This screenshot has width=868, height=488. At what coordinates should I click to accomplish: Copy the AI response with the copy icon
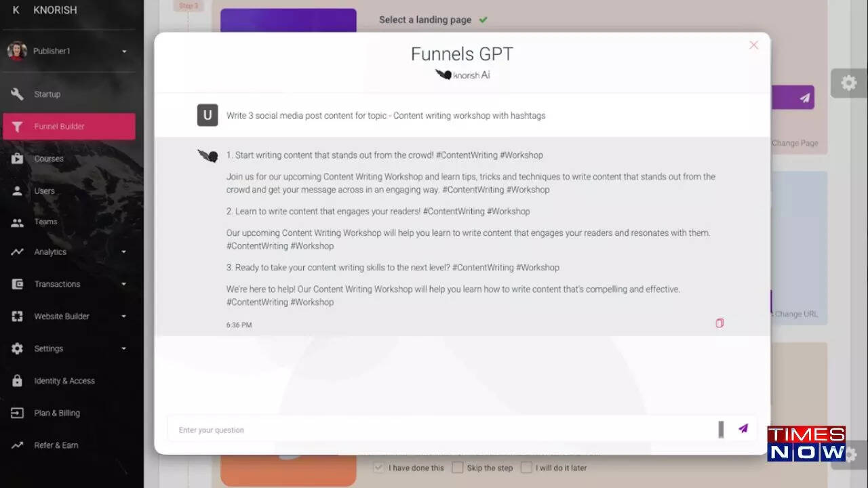coord(719,323)
